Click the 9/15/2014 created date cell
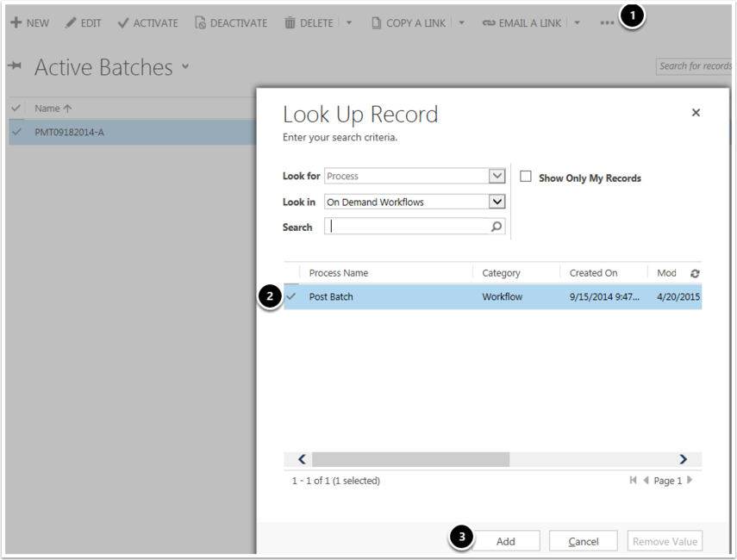Image resolution: width=737 pixels, height=560 pixels. [x=604, y=297]
